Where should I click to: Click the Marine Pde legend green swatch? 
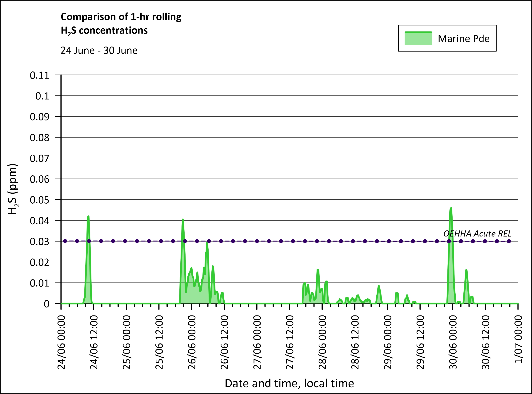(x=418, y=38)
